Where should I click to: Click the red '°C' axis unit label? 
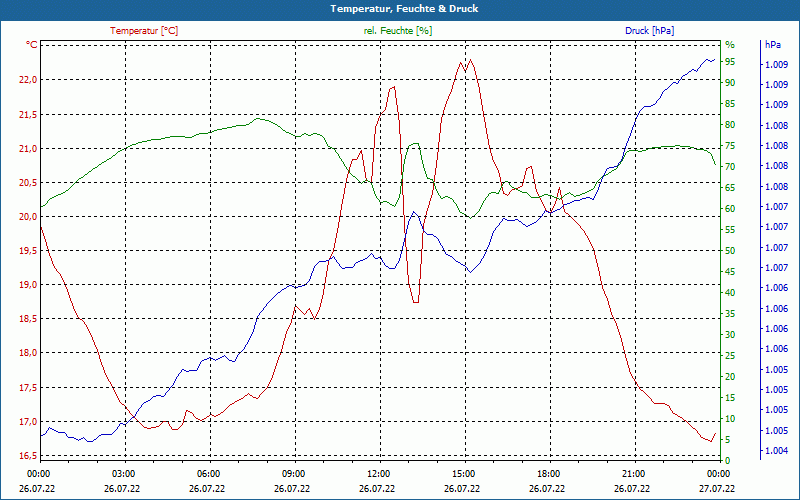[32, 45]
